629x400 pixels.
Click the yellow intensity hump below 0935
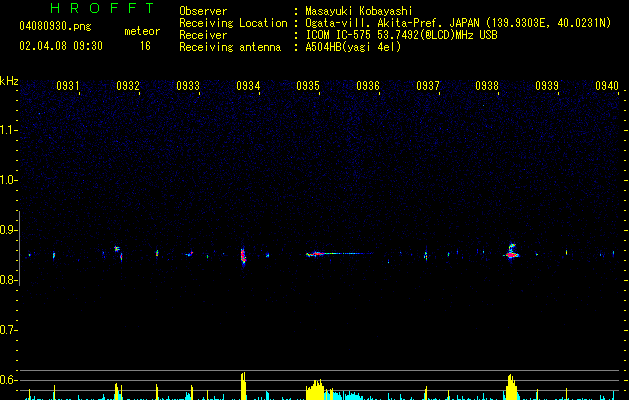[315, 390]
